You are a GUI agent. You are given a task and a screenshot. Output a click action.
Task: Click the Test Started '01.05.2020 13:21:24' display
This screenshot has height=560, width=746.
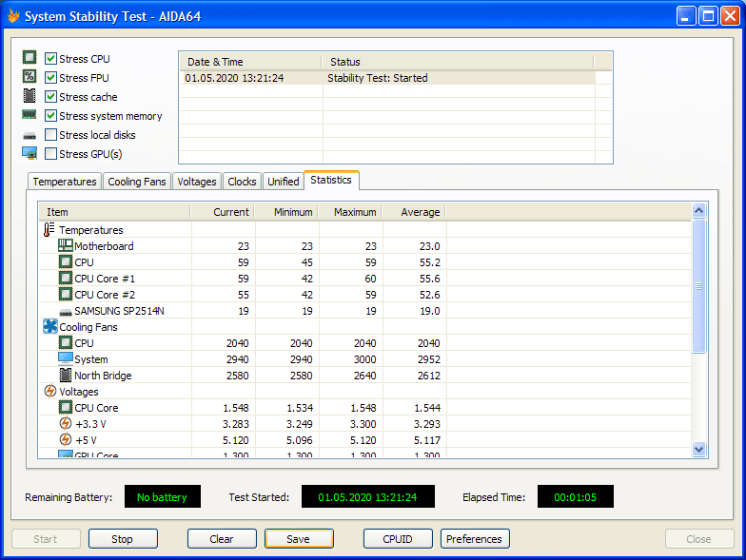367,496
